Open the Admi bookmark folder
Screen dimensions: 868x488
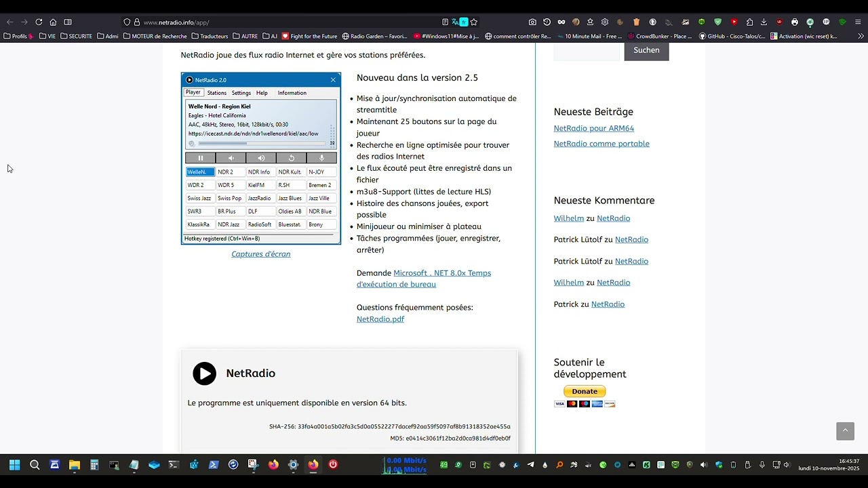[x=108, y=36]
